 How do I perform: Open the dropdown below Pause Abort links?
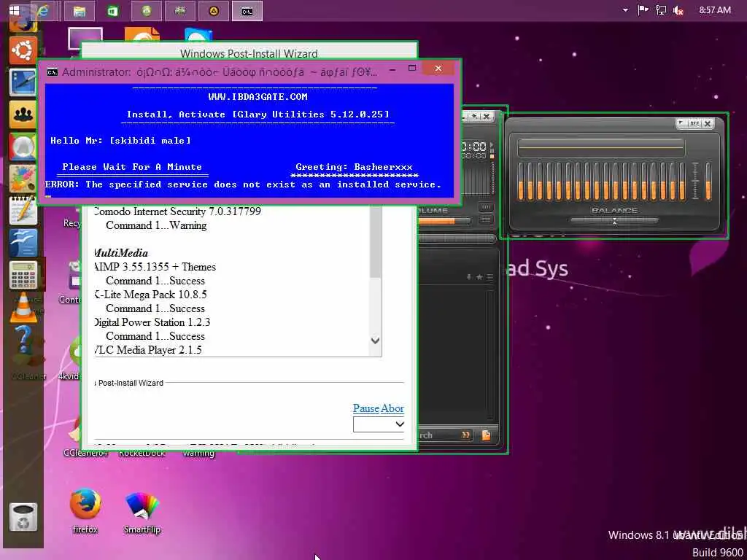[379, 424]
